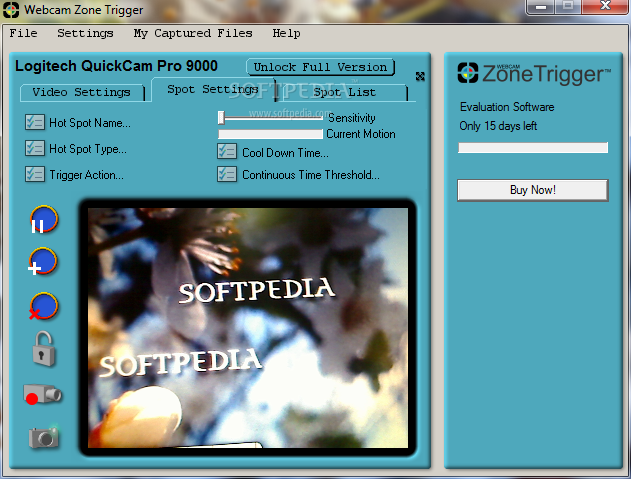The width and height of the screenshot is (631, 479).
Task: Open the Settings menu
Action: [85, 33]
